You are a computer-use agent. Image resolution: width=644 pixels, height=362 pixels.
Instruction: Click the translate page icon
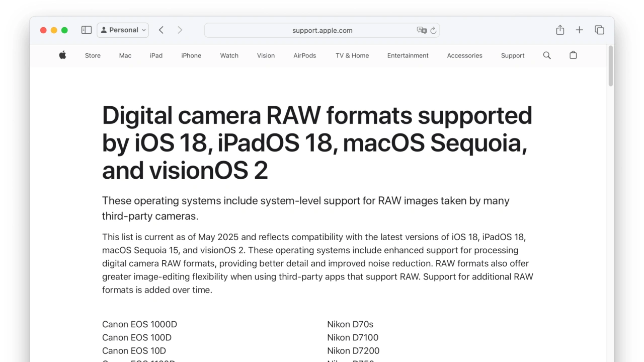[x=421, y=30]
